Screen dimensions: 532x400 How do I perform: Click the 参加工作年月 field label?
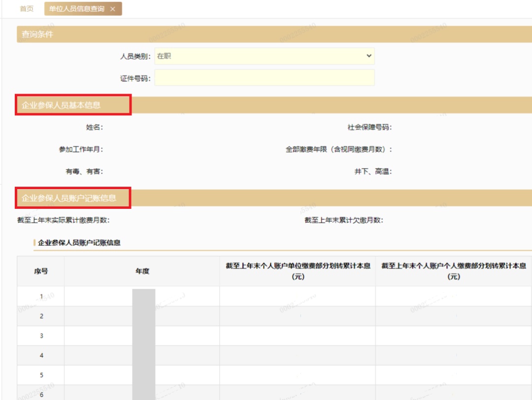[x=81, y=149]
